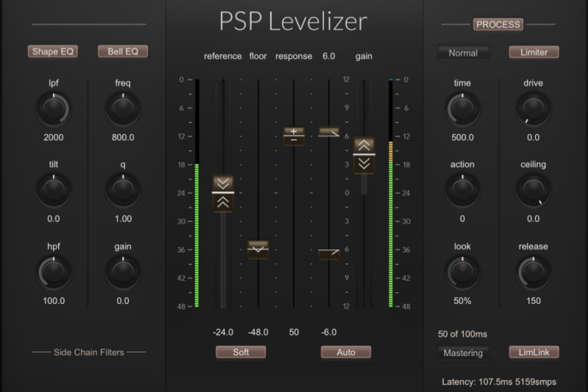
Task: Click the lpf knob
Action: [53, 109]
